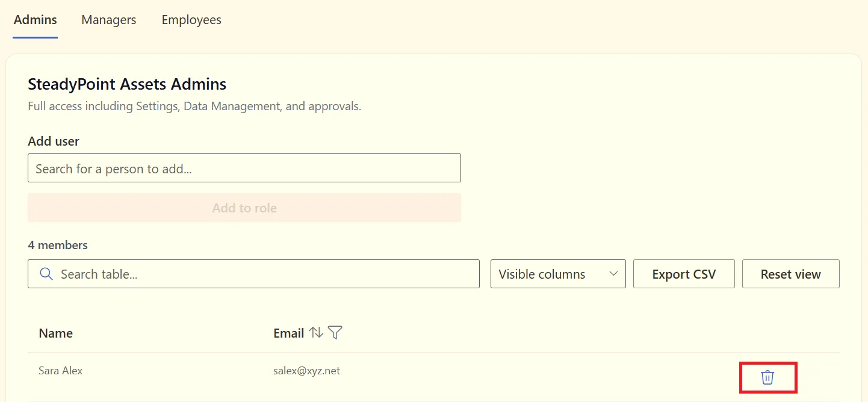
Task: Click the salex@xyz.net email cell
Action: tap(306, 371)
